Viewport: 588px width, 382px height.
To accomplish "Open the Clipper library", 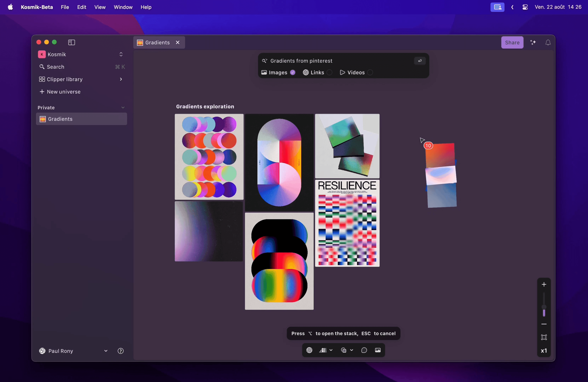I will coord(82,79).
